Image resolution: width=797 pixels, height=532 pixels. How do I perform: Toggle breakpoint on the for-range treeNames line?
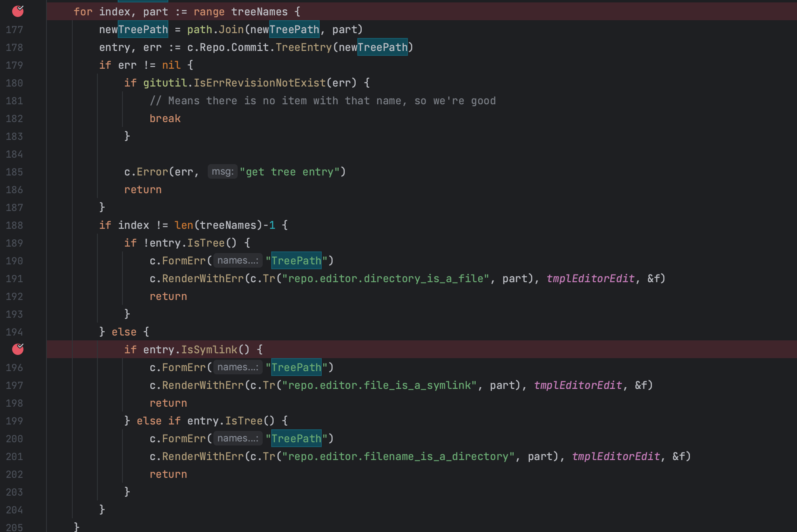click(x=18, y=11)
